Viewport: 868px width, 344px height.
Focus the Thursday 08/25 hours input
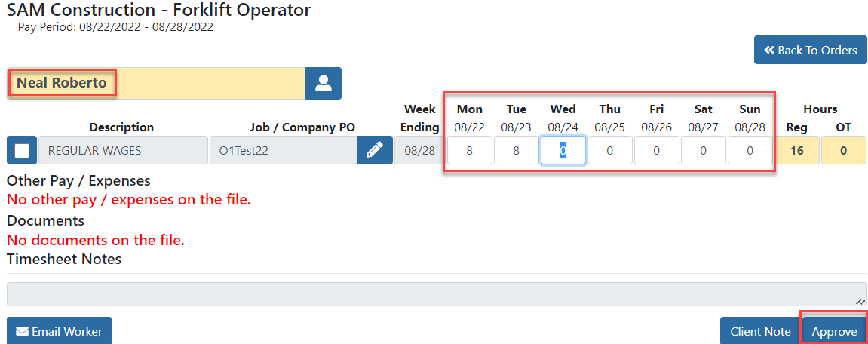609,150
